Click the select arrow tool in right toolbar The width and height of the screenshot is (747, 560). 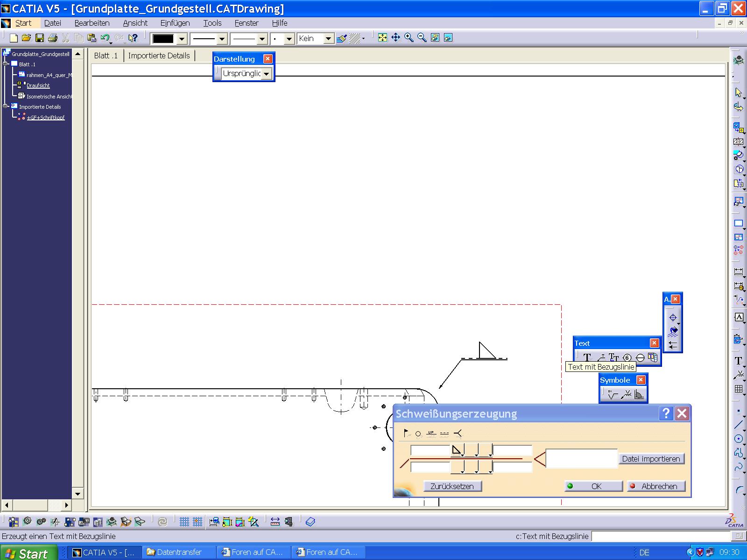point(739,92)
